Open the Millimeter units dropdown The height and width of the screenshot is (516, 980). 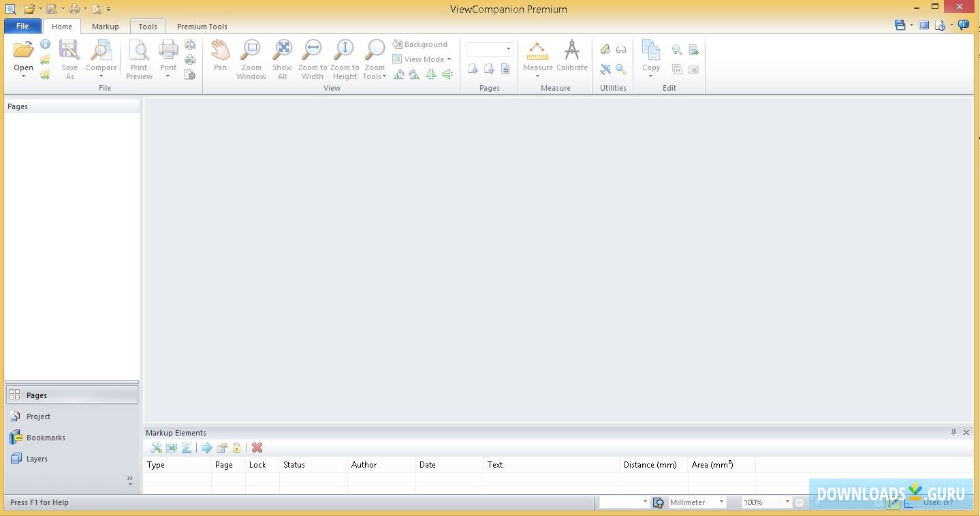[x=721, y=502]
